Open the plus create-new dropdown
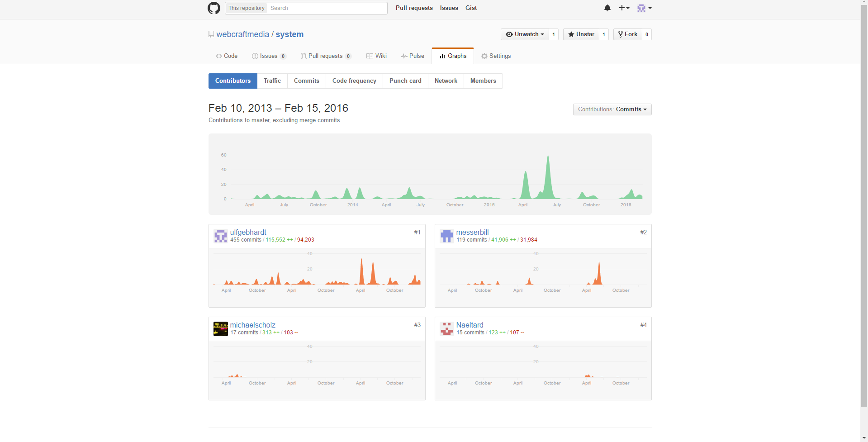Image resolution: width=868 pixels, height=442 pixels. (x=624, y=8)
